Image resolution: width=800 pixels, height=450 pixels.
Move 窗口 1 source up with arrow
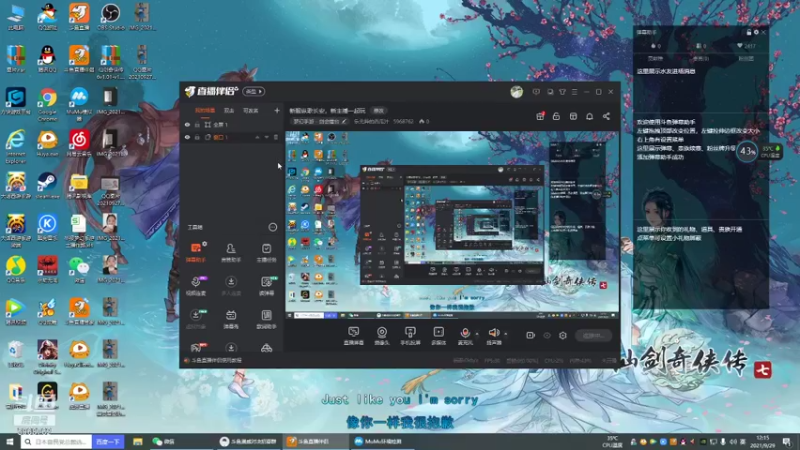(257, 137)
